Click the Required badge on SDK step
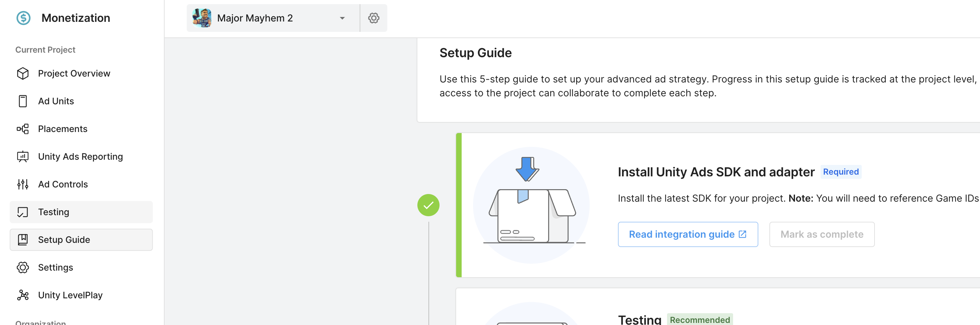The image size is (980, 325). [840, 172]
